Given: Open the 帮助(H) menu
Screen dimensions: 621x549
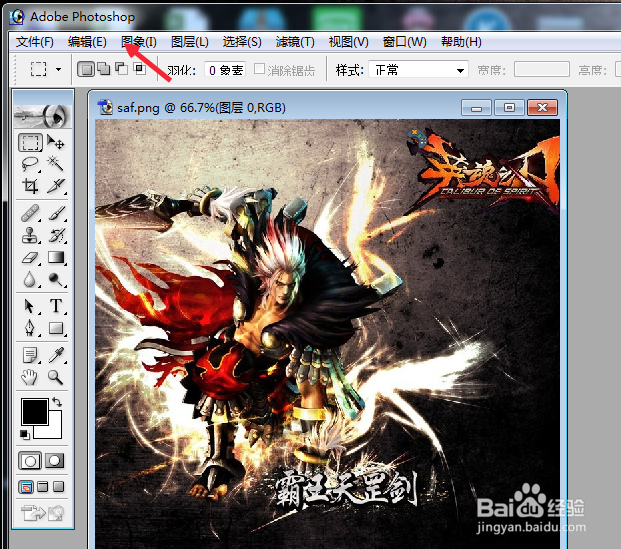Looking at the screenshot, I should pos(461,42).
